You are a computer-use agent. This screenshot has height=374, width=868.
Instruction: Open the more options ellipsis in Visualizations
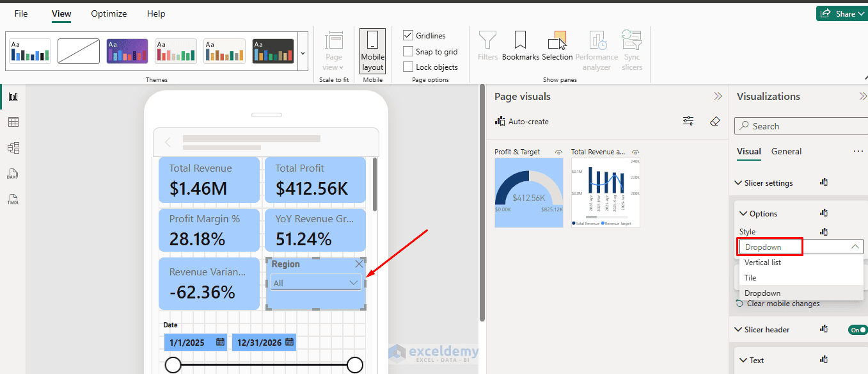coord(858,152)
